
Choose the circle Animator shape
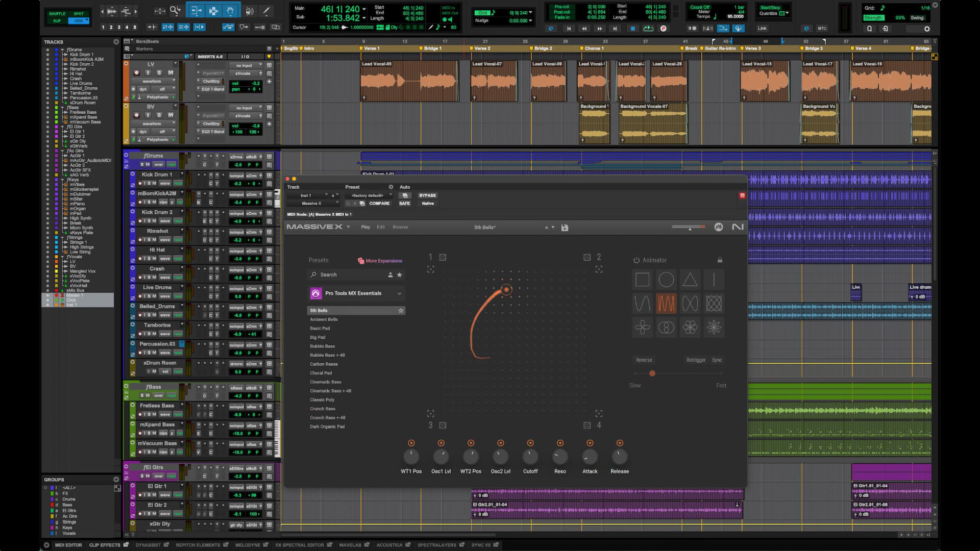click(x=666, y=280)
